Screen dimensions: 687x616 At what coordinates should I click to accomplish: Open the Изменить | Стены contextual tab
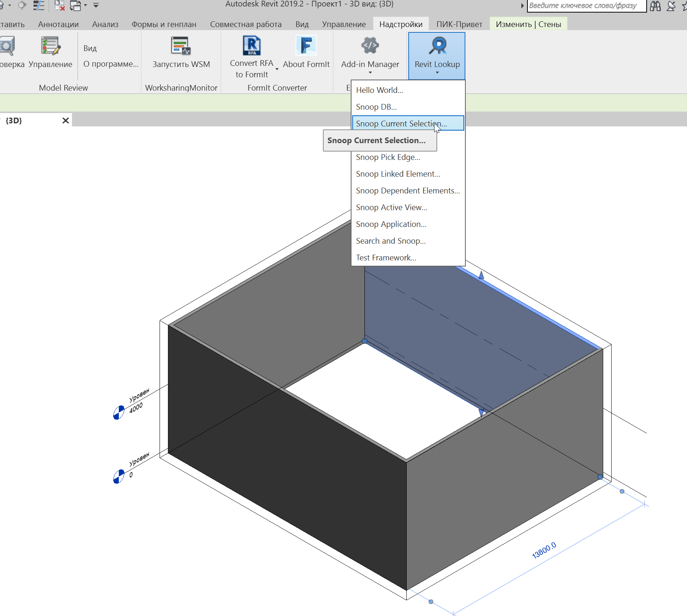[529, 24]
